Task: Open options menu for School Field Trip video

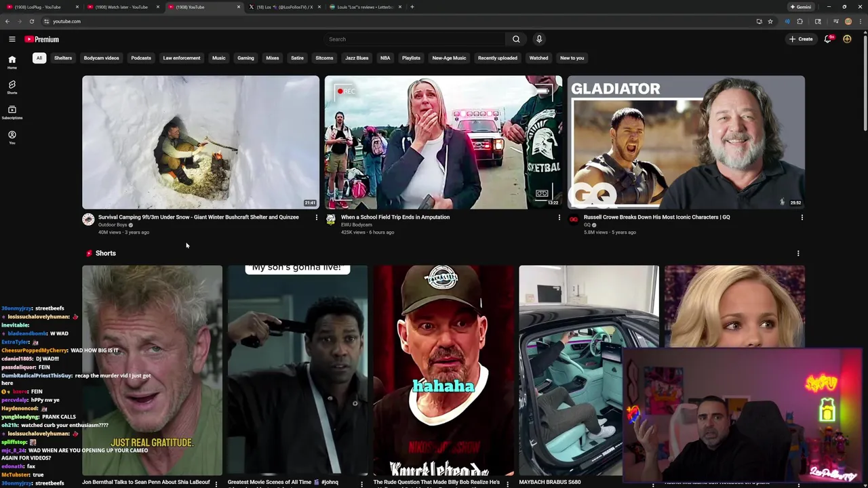Action: (x=559, y=218)
